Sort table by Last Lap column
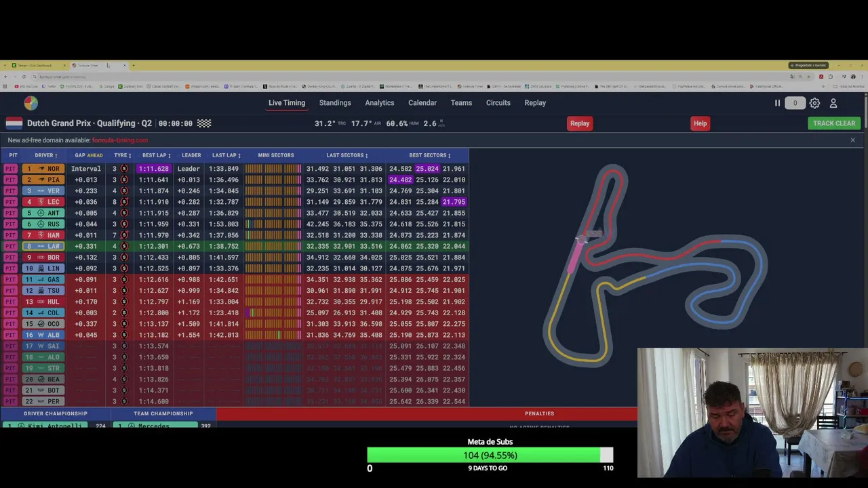 coord(226,155)
